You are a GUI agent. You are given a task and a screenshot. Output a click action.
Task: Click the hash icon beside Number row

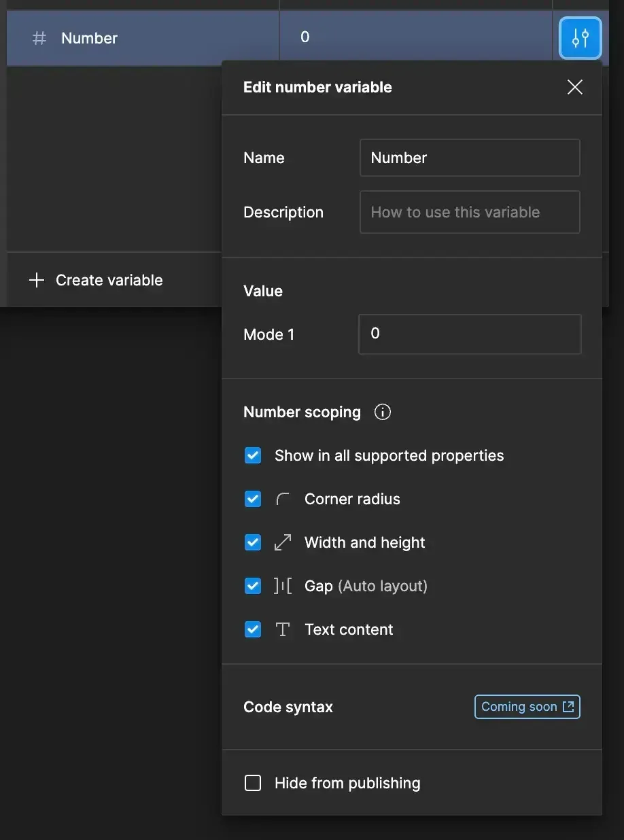[39, 38]
